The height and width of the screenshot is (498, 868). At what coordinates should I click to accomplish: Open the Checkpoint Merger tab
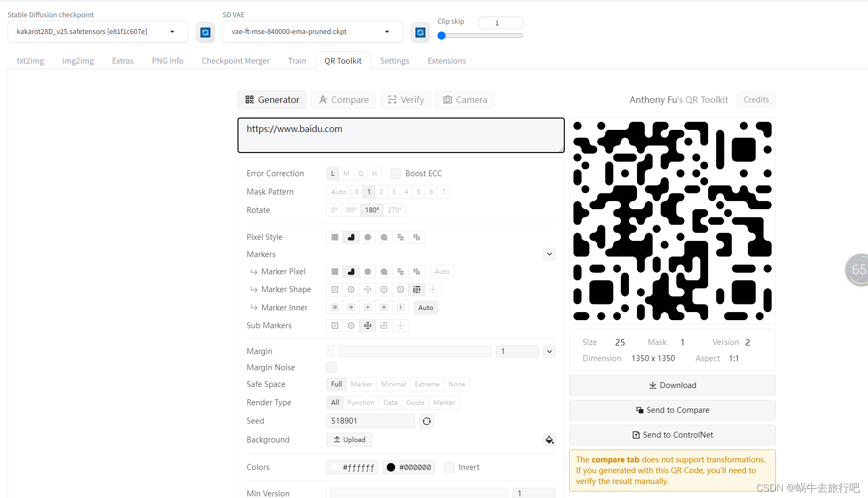click(236, 61)
